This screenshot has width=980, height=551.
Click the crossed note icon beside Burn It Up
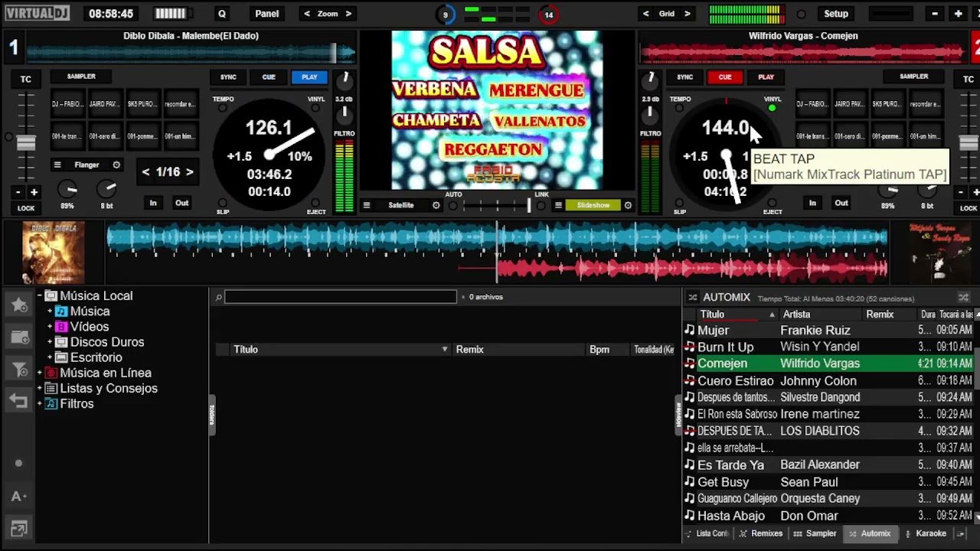click(x=690, y=347)
